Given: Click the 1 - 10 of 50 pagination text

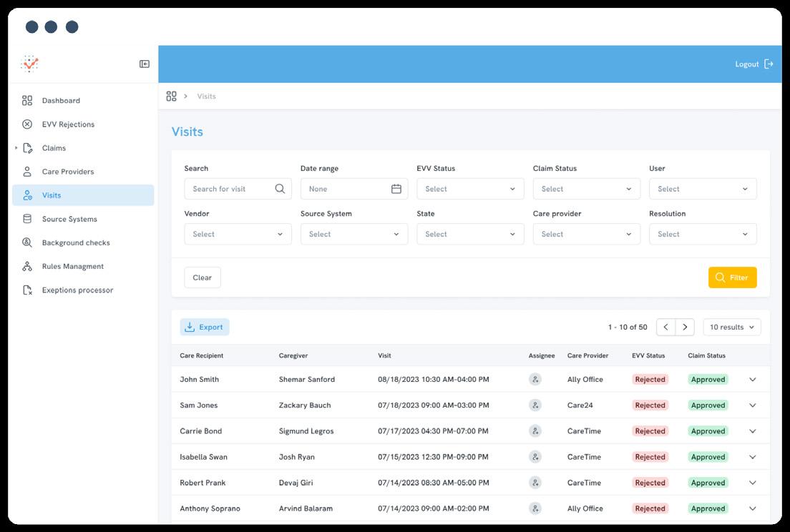Looking at the screenshot, I should (x=628, y=327).
